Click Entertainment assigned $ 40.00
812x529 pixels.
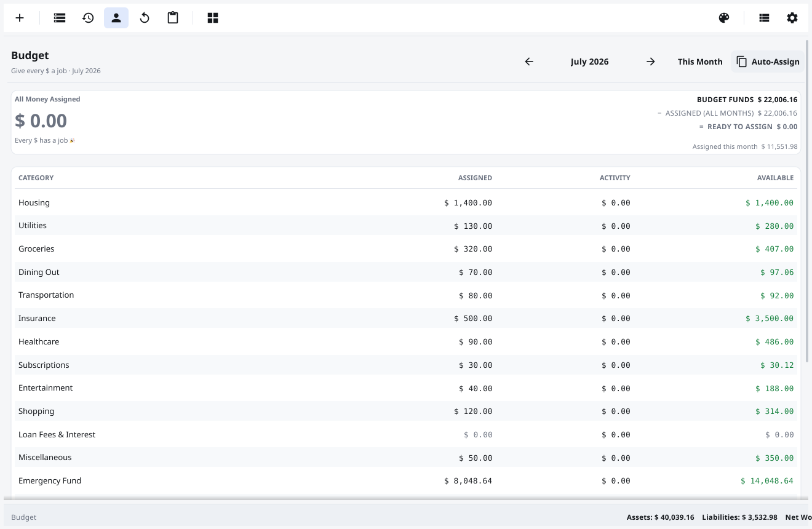[x=476, y=389]
